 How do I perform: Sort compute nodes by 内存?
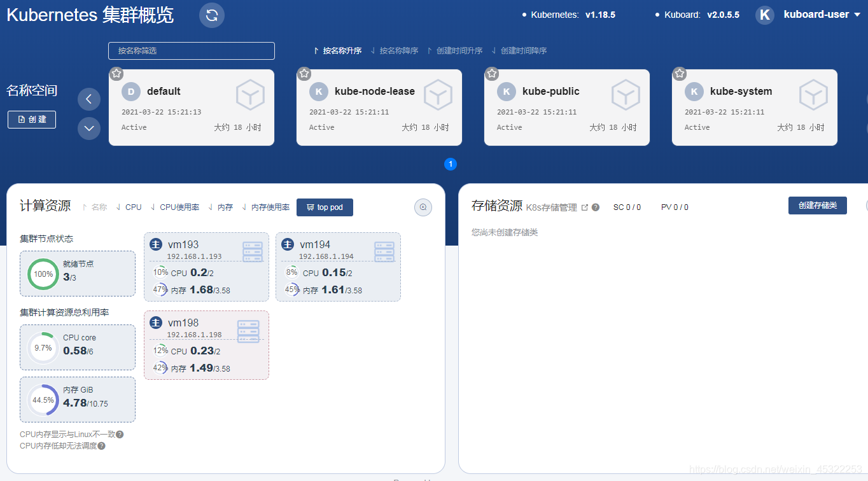[x=221, y=207]
